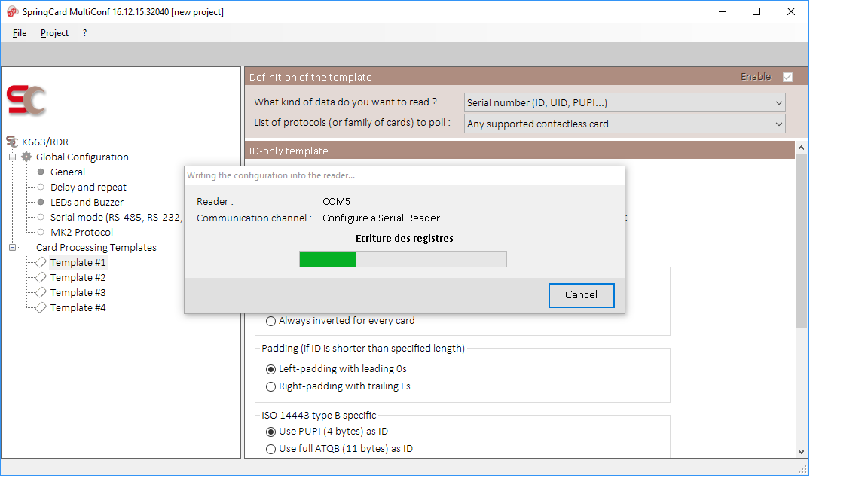Select Template #1 in the tree
Image resolution: width=868 pixels, height=488 pixels.
[78, 262]
